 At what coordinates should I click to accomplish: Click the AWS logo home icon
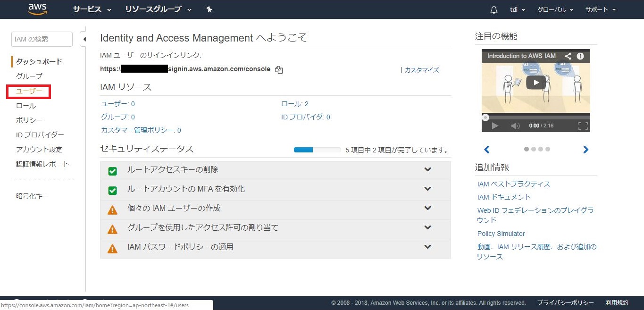pos(37,9)
